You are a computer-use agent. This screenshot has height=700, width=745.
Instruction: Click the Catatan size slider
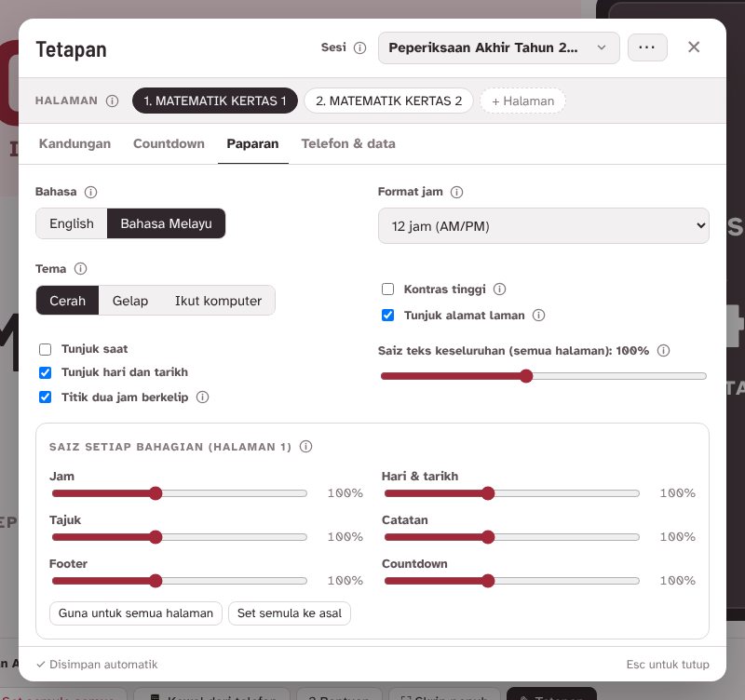pyautogui.click(x=511, y=537)
